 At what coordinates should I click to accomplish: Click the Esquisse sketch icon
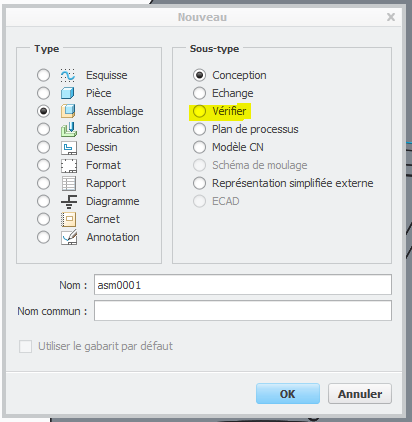(68, 75)
